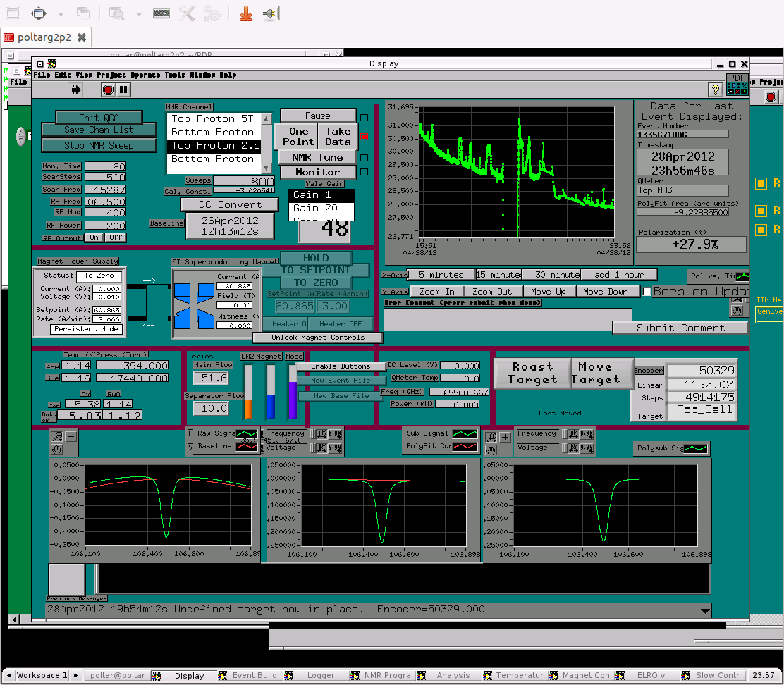Click the Init QCA button
Viewport: 784px width, 685px height.
[99, 118]
